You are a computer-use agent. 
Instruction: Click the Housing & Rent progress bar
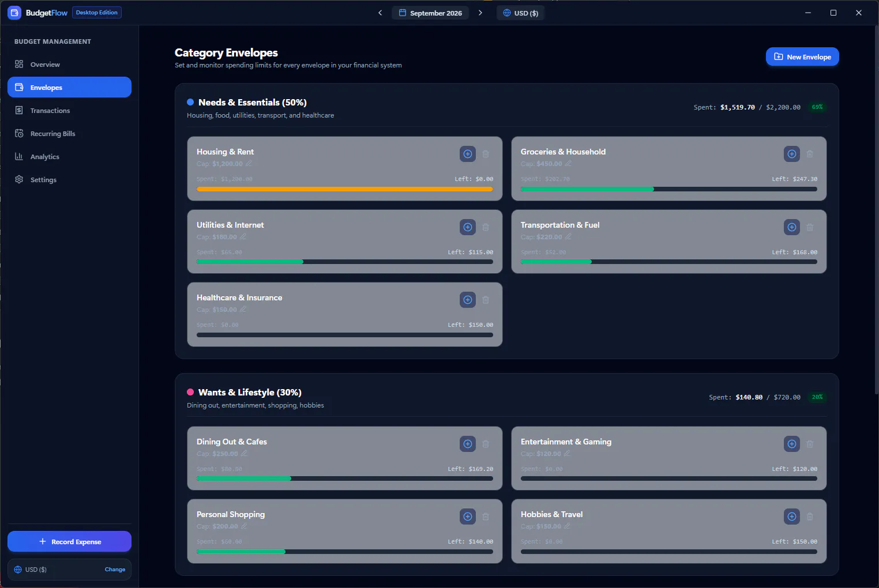345,189
